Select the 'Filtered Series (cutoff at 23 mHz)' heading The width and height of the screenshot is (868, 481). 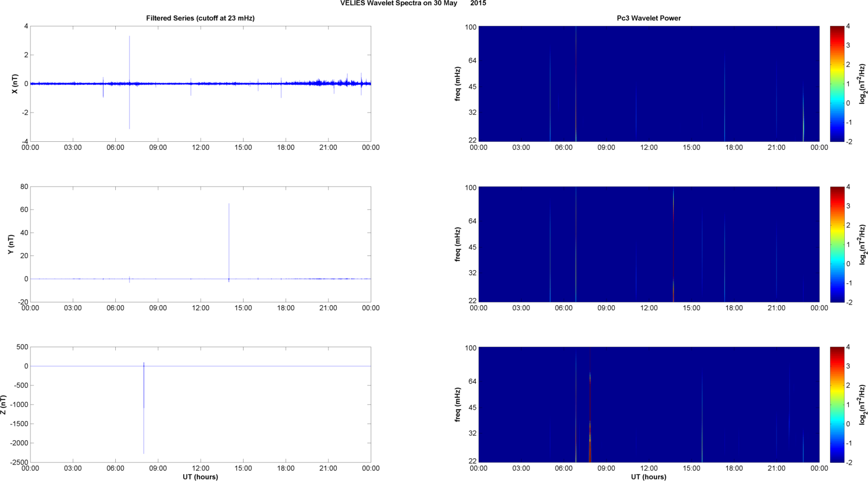(x=200, y=18)
